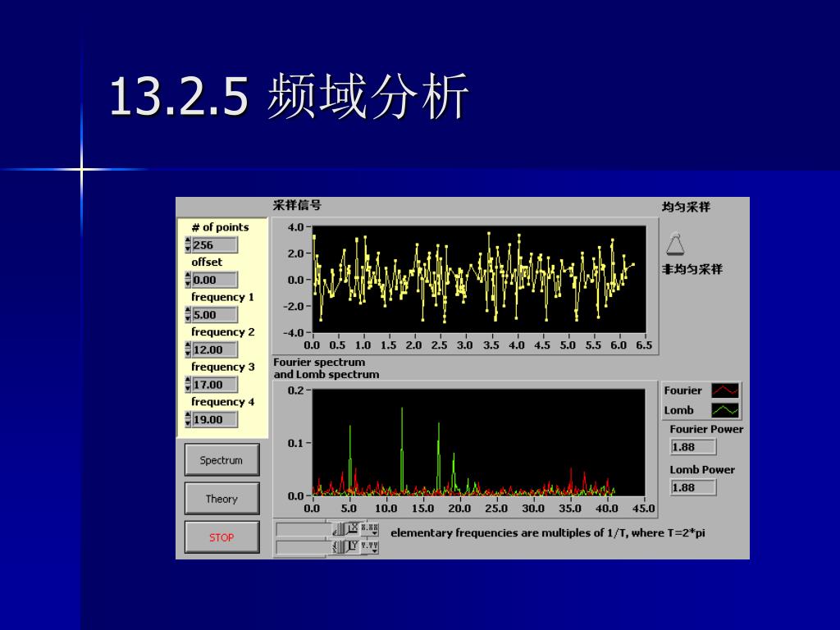This screenshot has height=630, width=840.
Task: Click the Y-axis autoscale lock switch
Action: tap(339, 547)
